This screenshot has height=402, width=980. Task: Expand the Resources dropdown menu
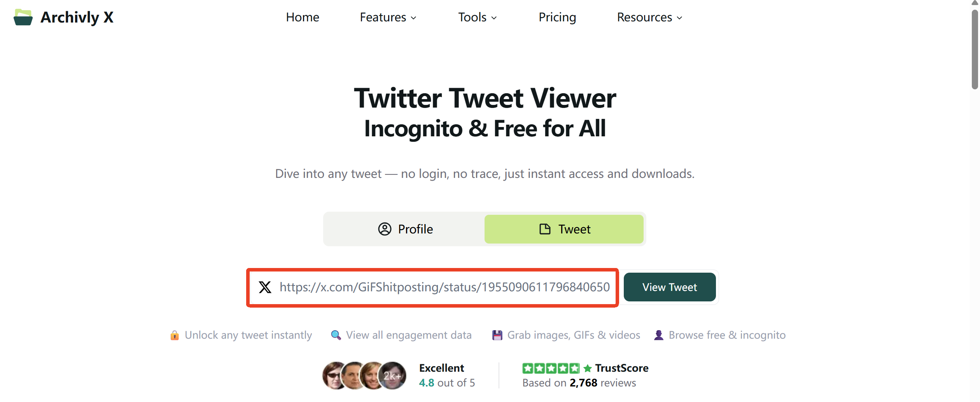(650, 17)
